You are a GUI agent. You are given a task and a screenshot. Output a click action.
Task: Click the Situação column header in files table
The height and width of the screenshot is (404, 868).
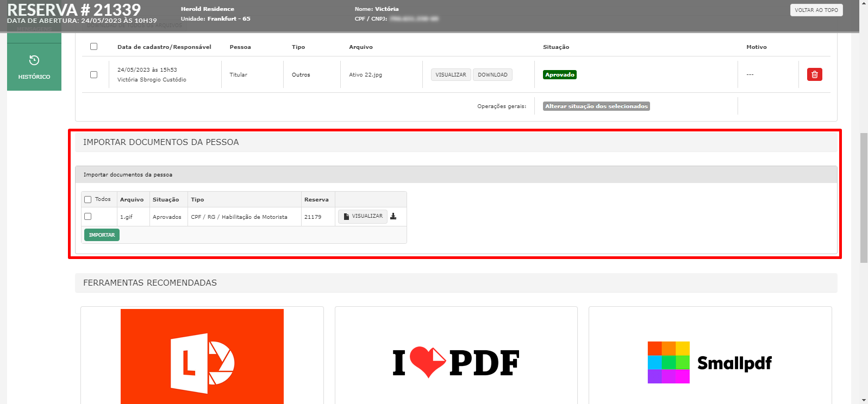tap(556, 47)
